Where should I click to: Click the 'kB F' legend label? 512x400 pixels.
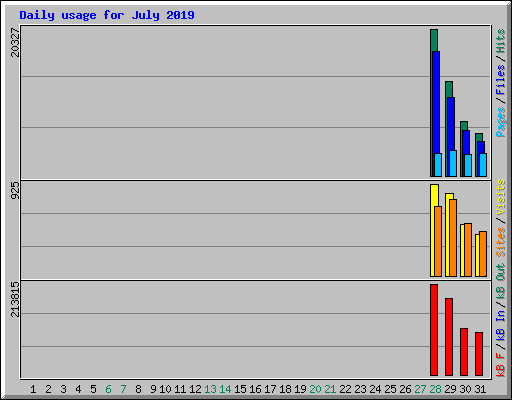501,364
